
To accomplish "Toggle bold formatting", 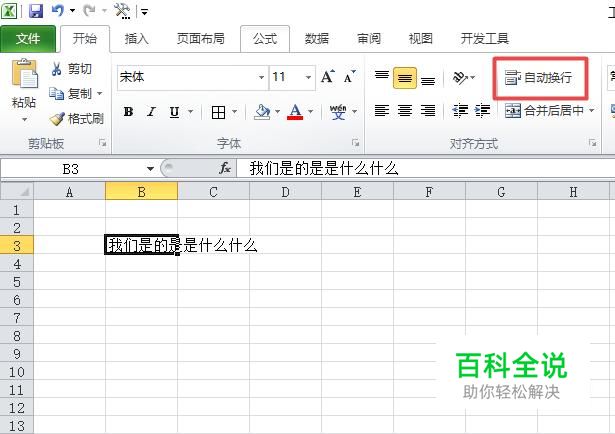I will [x=128, y=112].
